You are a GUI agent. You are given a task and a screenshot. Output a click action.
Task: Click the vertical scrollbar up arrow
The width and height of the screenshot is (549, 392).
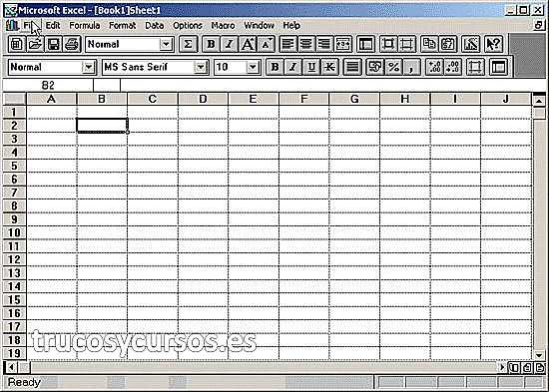(539, 101)
